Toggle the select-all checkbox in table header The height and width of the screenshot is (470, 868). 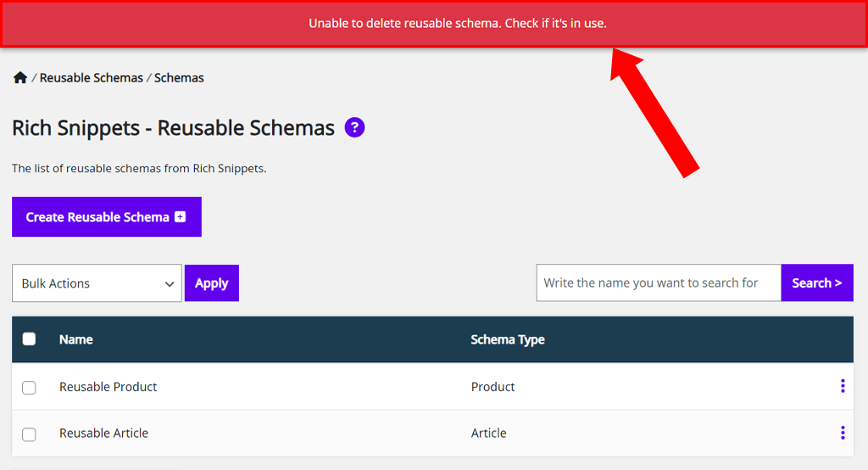click(29, 339)
